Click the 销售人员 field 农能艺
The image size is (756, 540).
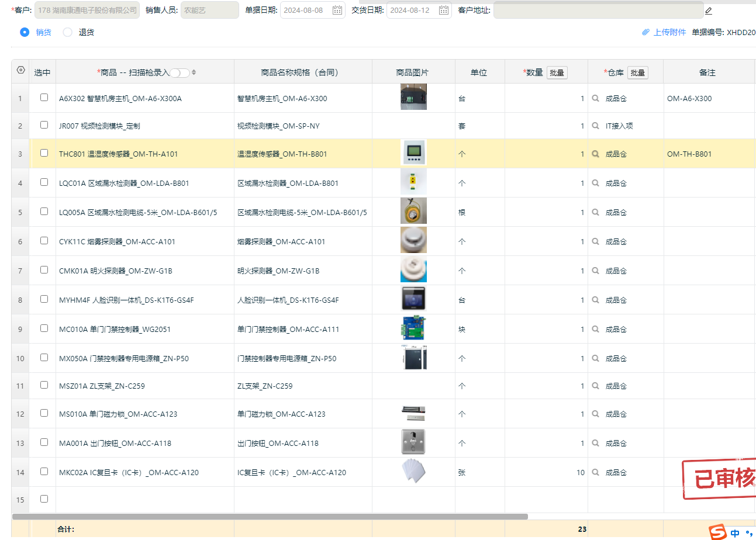point(210,10)
